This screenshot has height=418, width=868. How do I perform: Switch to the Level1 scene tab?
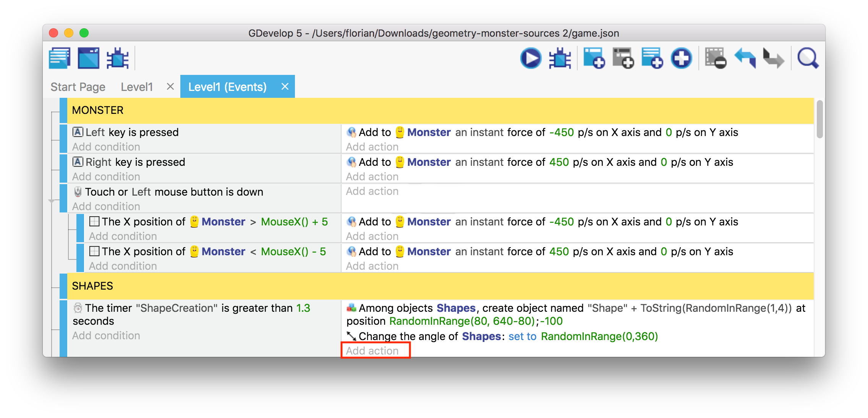137,87
